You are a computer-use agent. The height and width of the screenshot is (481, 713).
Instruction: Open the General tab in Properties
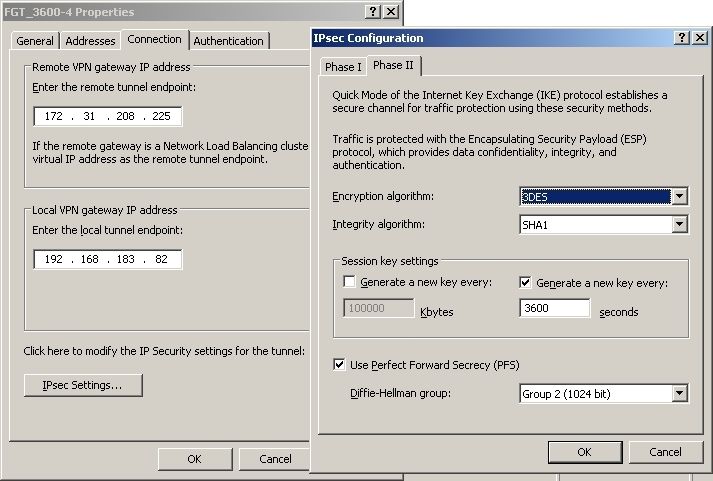click(x=35, y=41)
